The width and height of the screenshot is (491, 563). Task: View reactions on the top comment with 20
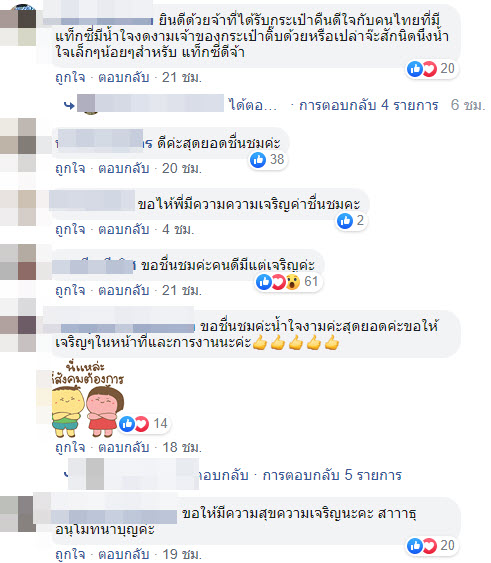(x=431, y=69)
